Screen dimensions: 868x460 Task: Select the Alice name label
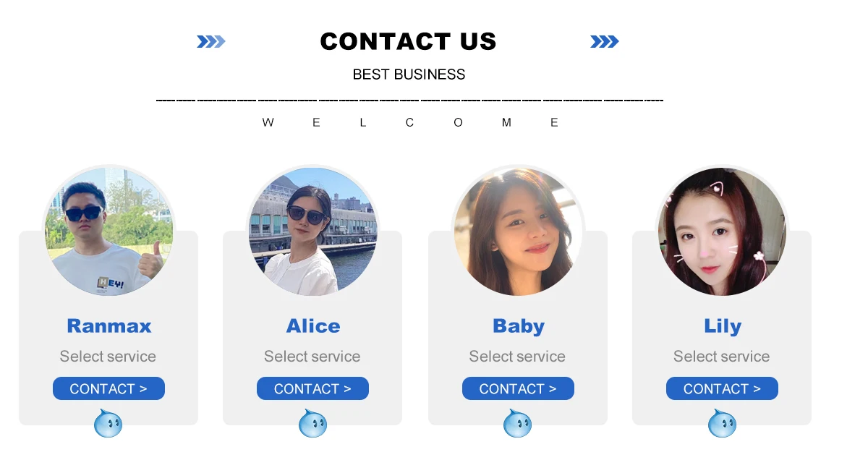pyautogui.click(x=313, y=326)
